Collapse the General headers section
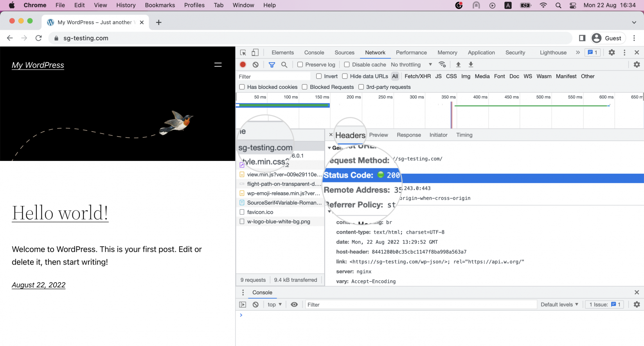 (x=329, y=148)
